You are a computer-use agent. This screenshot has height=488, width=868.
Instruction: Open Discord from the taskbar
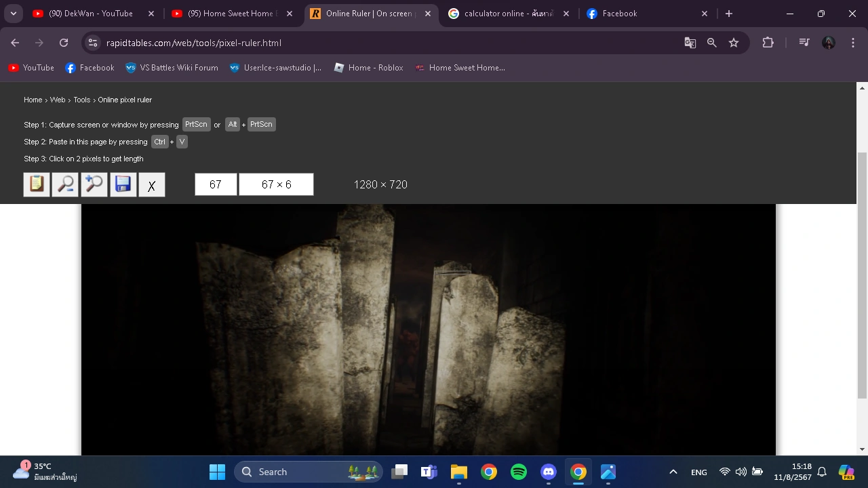tap(549, 472)
